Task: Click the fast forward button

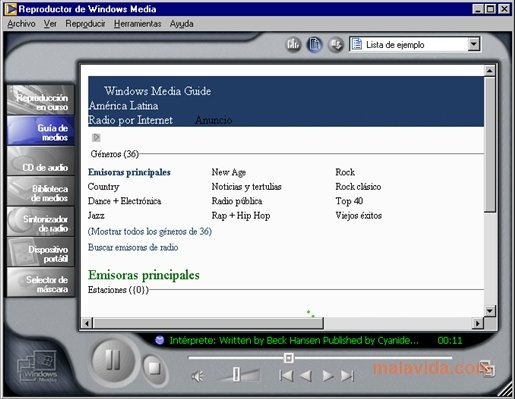Action: pos(327,376)
